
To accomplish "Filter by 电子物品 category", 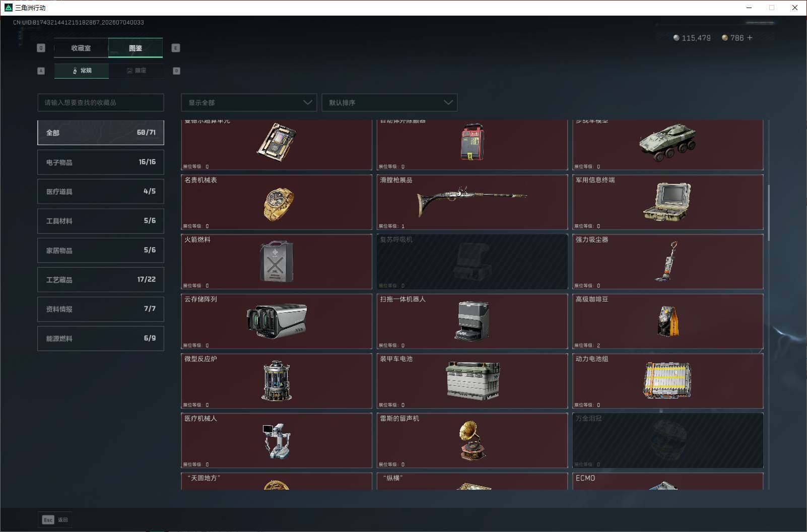I will [101, 162].
